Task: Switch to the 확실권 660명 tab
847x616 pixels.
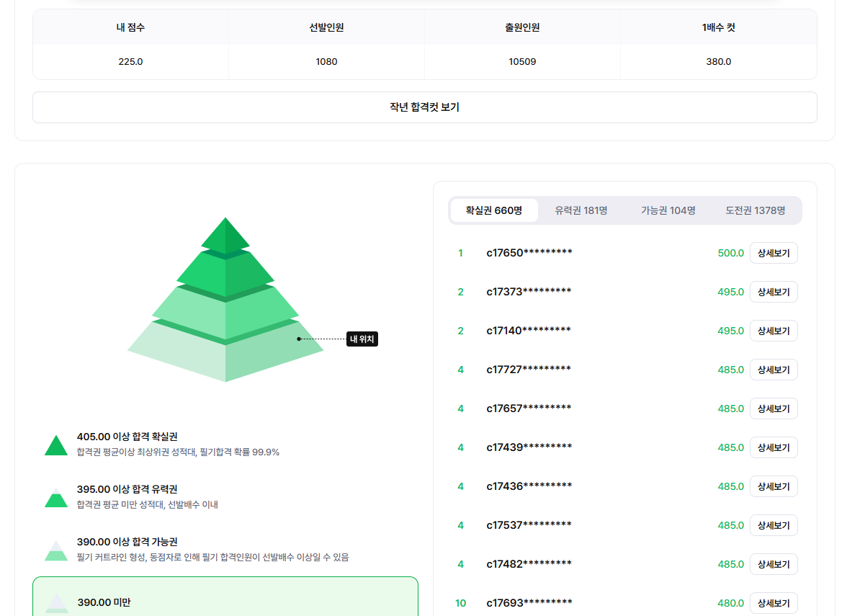Action: [x=494, y=210]
